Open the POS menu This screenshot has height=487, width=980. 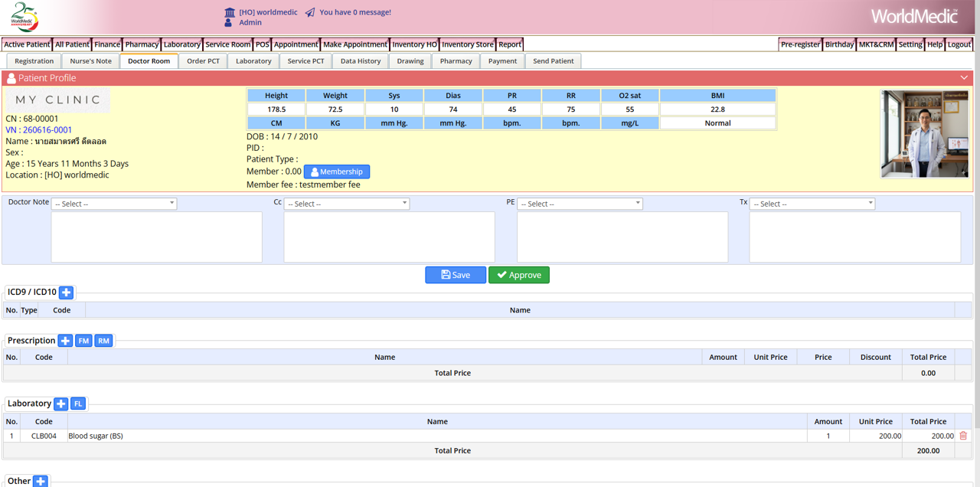point(263,44)
